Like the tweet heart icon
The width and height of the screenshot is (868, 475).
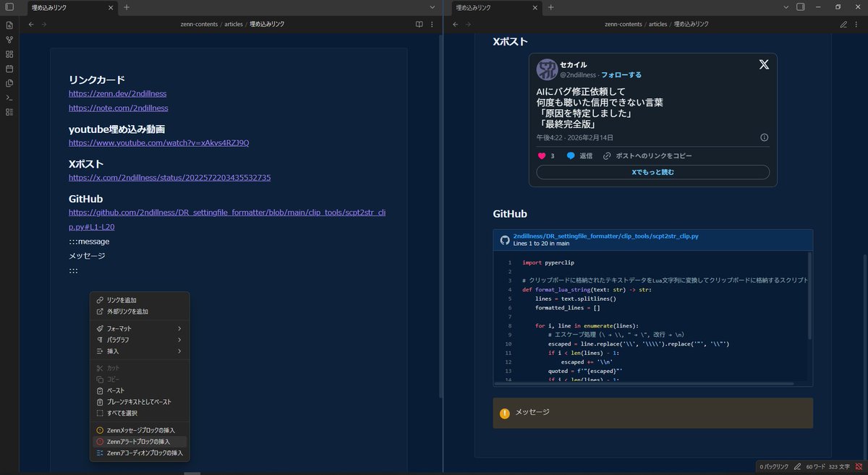(x=542, y=155)
